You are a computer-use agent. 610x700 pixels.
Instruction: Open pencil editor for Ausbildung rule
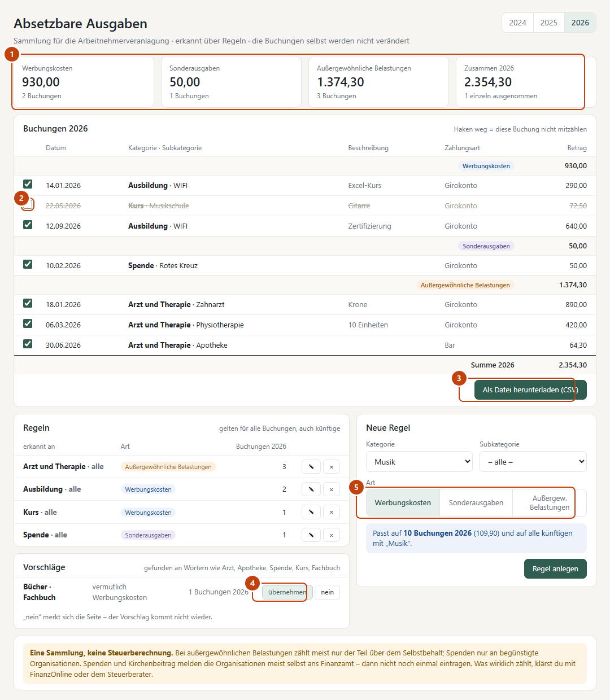(311, 489)
